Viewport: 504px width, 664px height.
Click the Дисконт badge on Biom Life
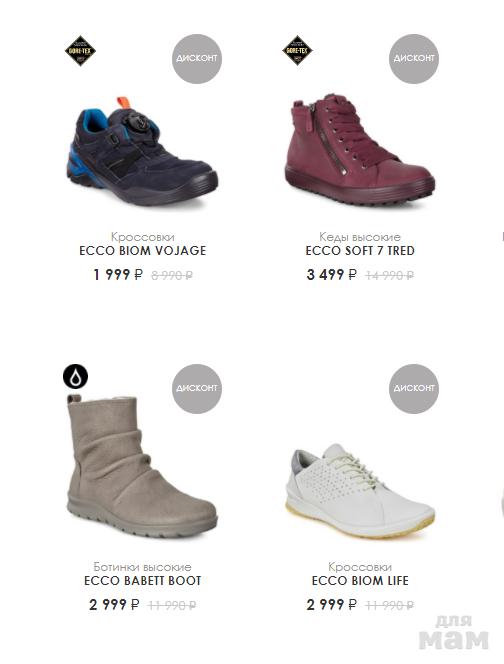(414, 388)
